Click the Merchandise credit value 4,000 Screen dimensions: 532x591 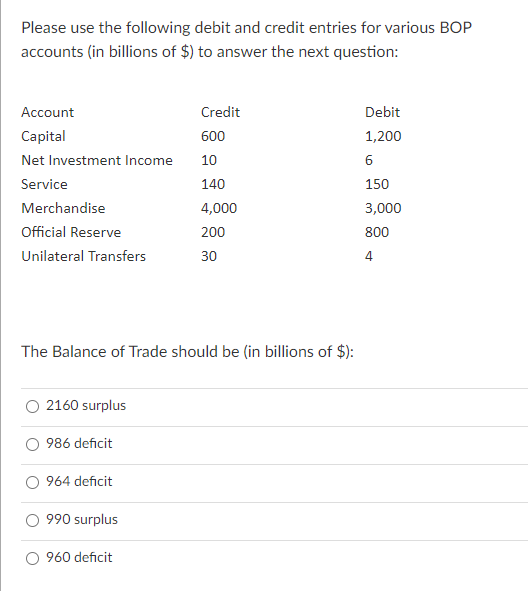click(219, 208)
